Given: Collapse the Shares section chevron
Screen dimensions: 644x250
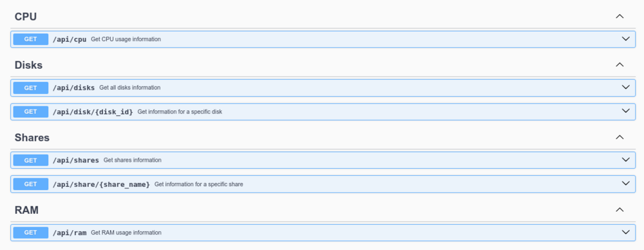Looking at the screenshot, I should (620, 137).
